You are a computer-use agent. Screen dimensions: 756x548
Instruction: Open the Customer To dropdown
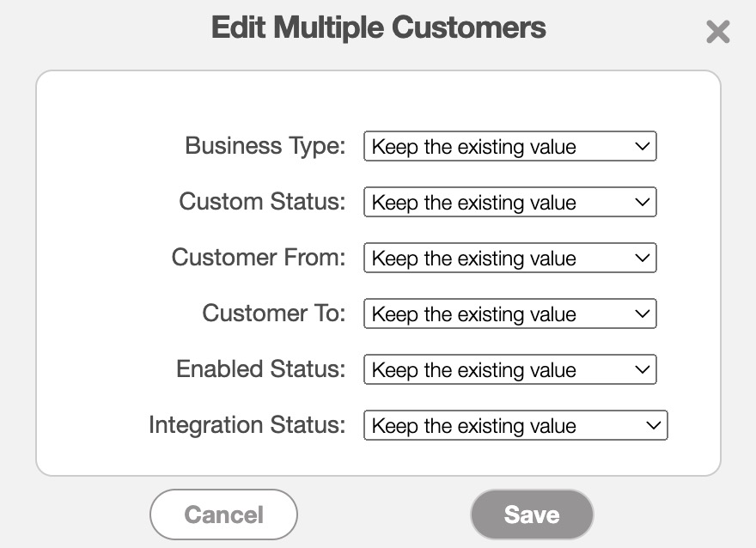(509, 314)
